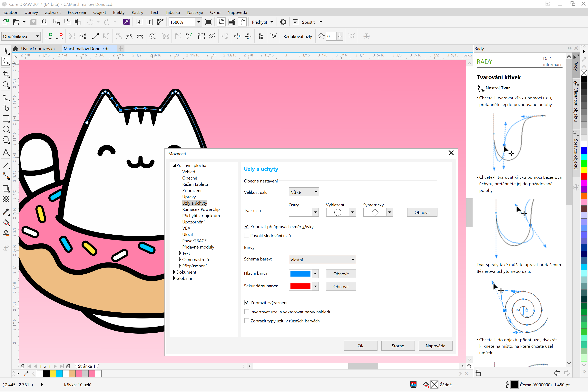Enable 'Invertovat uzel a vektorovat barvy náhledu'
Image resolution: width=588 pixels, height=392 pixels.
coord(247,312)
